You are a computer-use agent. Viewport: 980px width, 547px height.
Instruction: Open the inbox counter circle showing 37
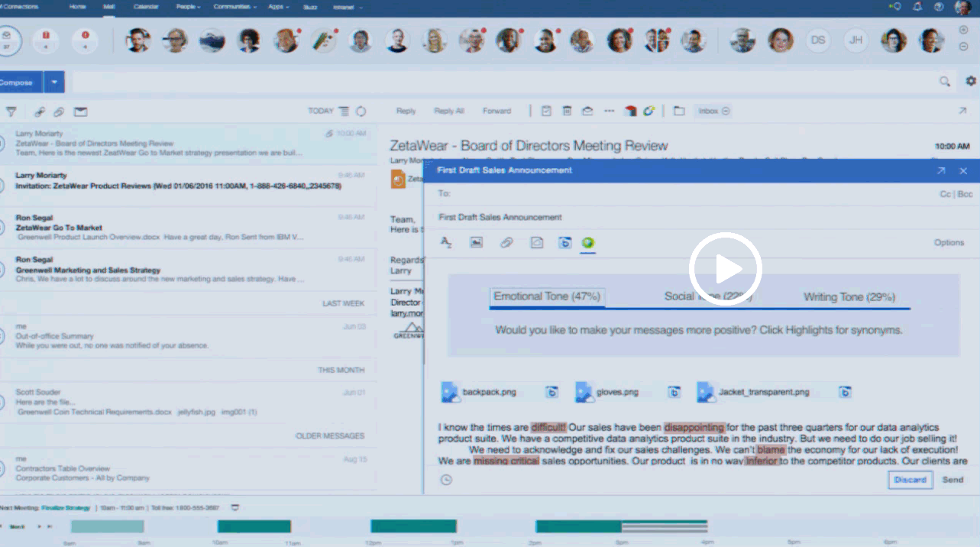point(8,40)
